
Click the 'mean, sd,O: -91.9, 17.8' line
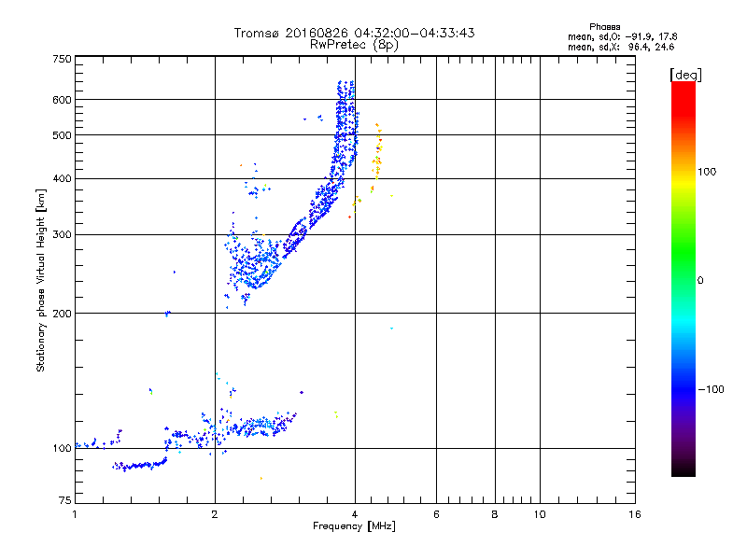[x=622, y=36]
